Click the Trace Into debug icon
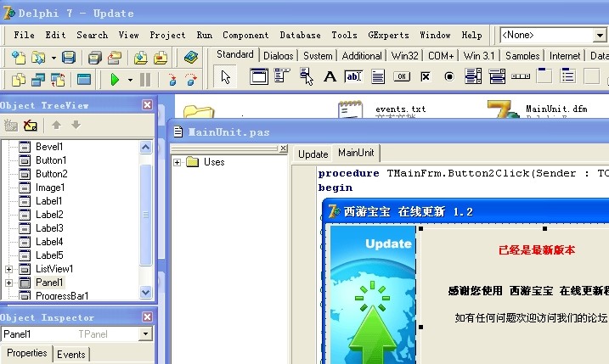The height and width of the screenshot is (364, 609). [172, 80]
